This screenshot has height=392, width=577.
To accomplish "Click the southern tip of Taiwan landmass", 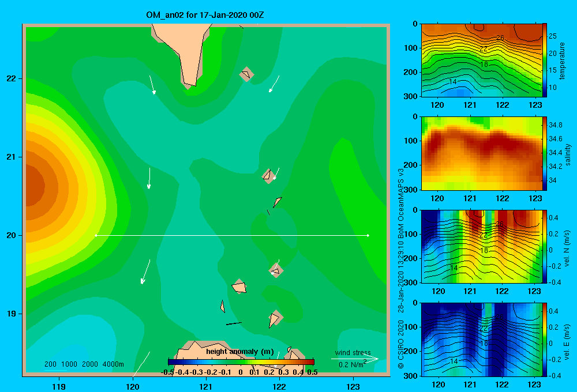I will (x=190, y=85).
